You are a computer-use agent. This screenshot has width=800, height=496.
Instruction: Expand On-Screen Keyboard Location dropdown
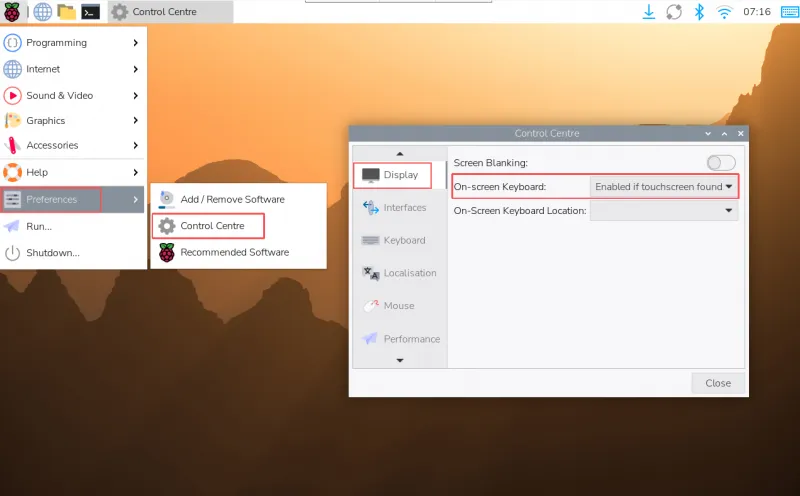point(663,211)
